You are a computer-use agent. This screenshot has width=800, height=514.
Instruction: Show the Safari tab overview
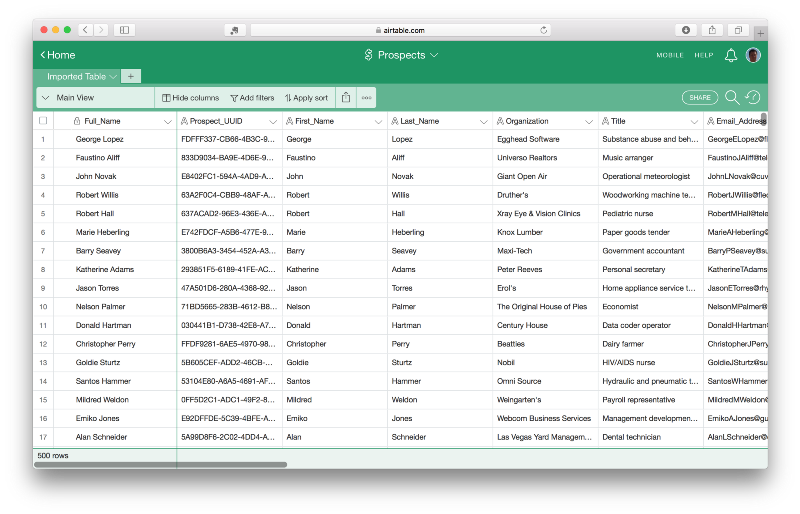(738, 30)
